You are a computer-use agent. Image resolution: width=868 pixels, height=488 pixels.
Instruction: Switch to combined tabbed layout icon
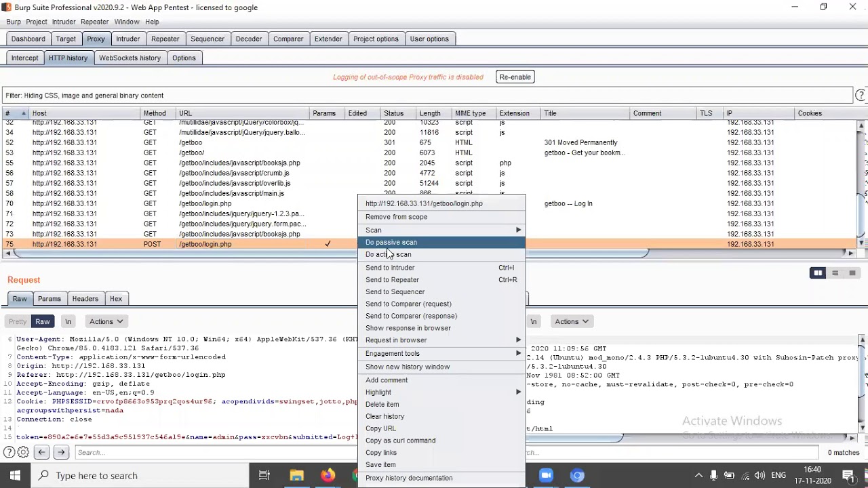[852, 273]
